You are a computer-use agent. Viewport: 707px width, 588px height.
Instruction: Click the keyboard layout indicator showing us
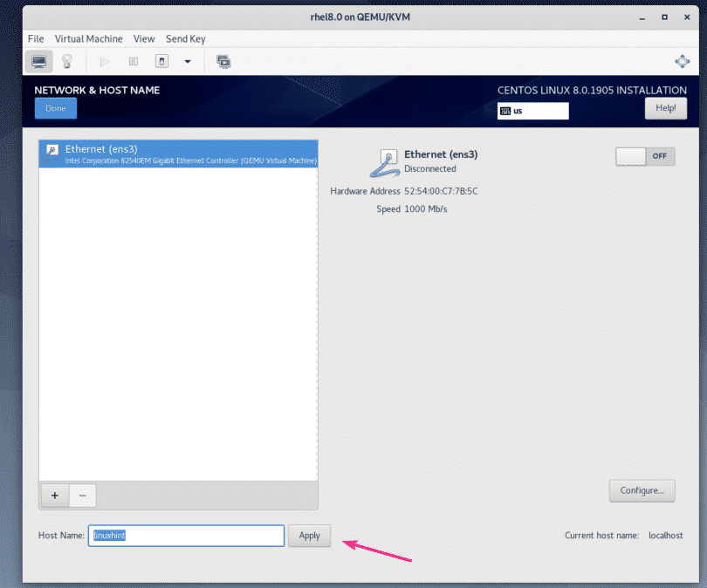click(x=532, y=111)
